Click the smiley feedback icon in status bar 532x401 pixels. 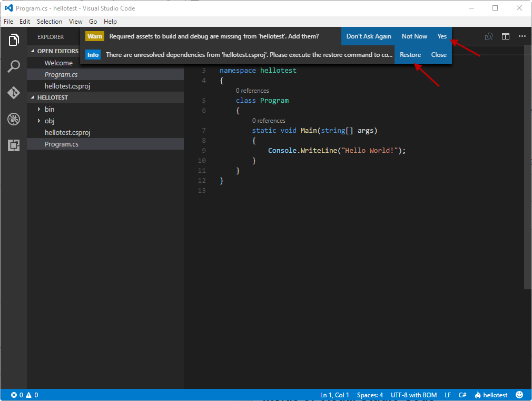pos(519,395)
